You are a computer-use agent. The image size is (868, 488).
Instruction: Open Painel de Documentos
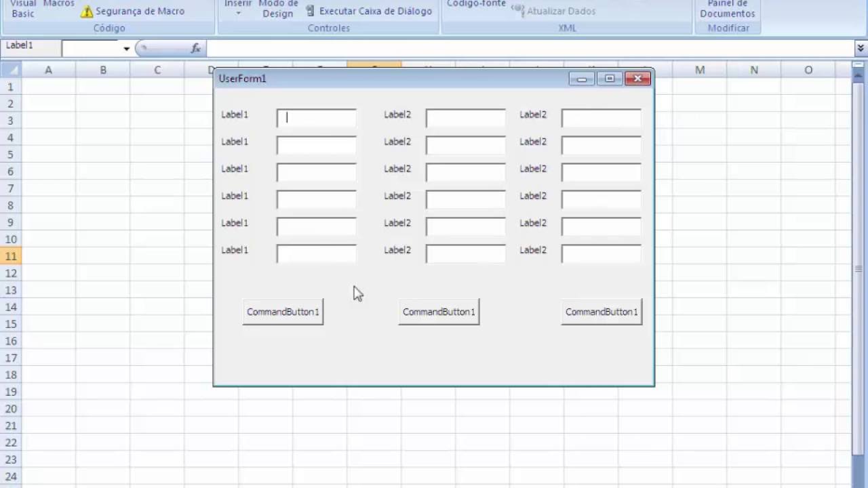coord(728,9)
